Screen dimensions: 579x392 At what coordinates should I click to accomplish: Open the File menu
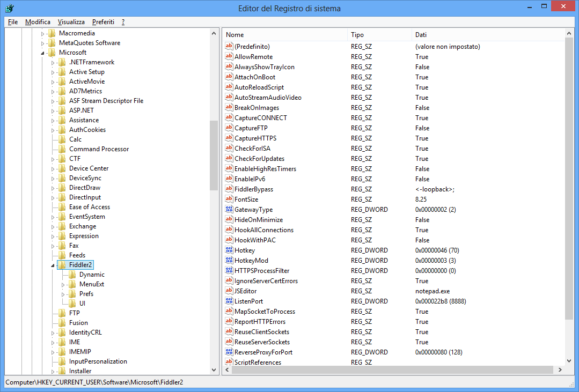(x=13, y=22)
